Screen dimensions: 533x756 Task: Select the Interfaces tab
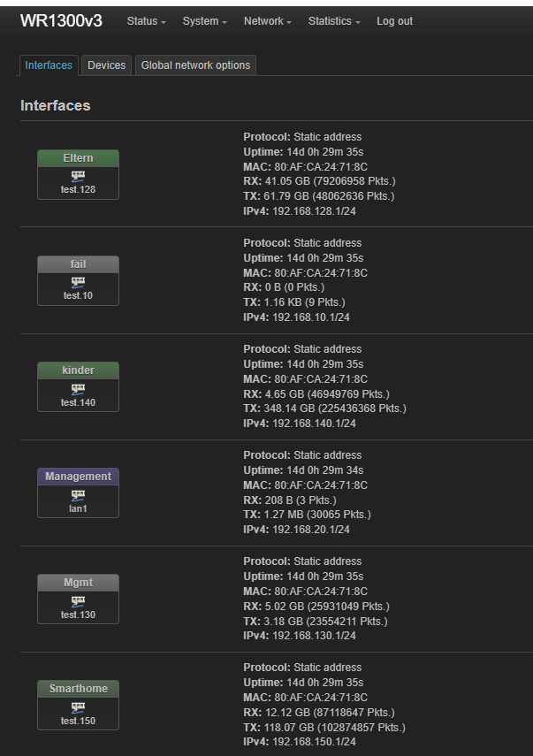click(49, 65)
